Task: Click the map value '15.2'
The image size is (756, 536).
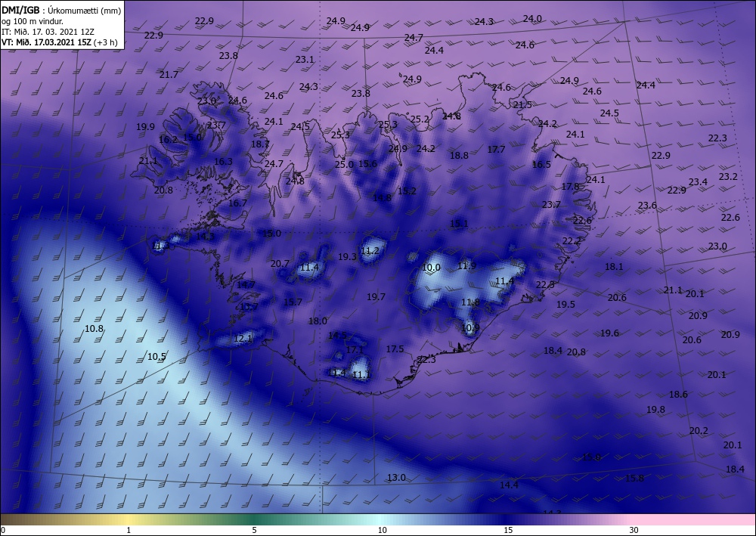Action: (407, 191)
